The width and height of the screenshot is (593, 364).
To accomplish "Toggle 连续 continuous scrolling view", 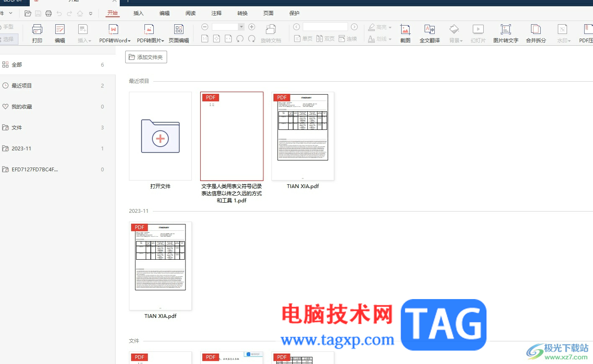I will (x=348, y=39).
